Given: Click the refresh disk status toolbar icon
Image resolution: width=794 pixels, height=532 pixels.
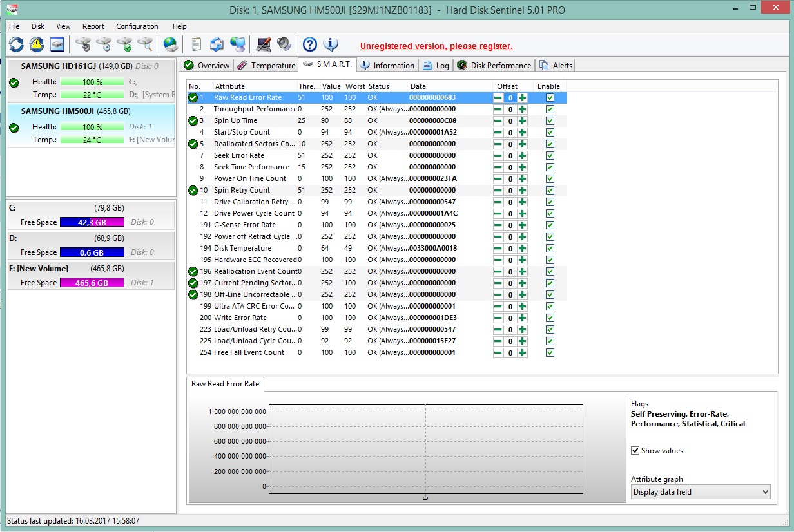Looking at the screenshot, I should point(16,44).
